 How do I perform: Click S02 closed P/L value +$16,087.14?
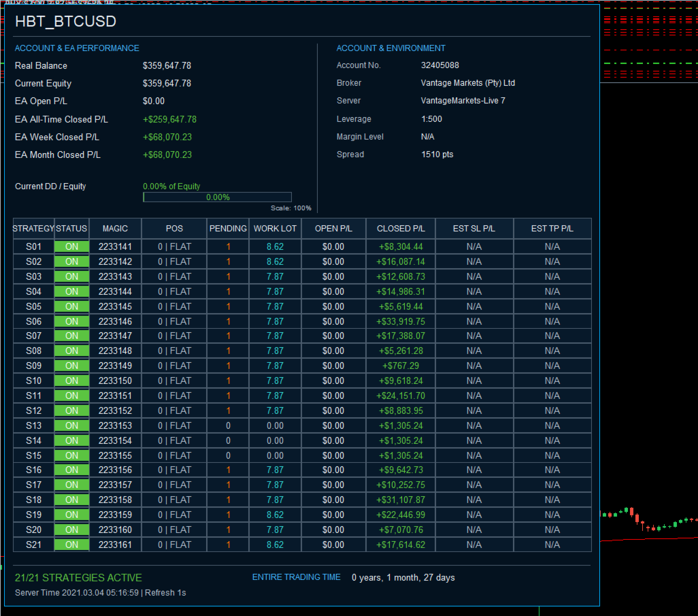coord(401,262)
